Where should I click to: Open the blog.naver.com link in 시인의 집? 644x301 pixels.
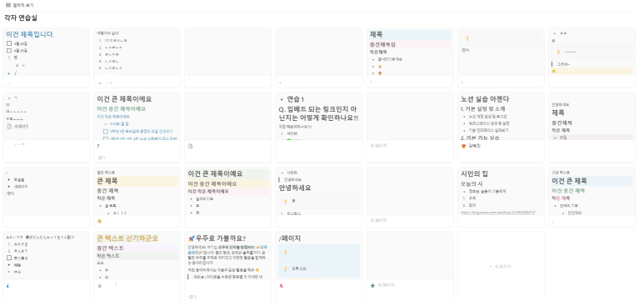click(x=497, y=213)
